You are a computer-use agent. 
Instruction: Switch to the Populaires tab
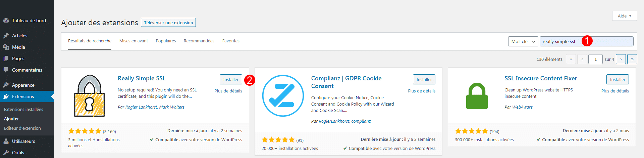[x=166, y=41]
